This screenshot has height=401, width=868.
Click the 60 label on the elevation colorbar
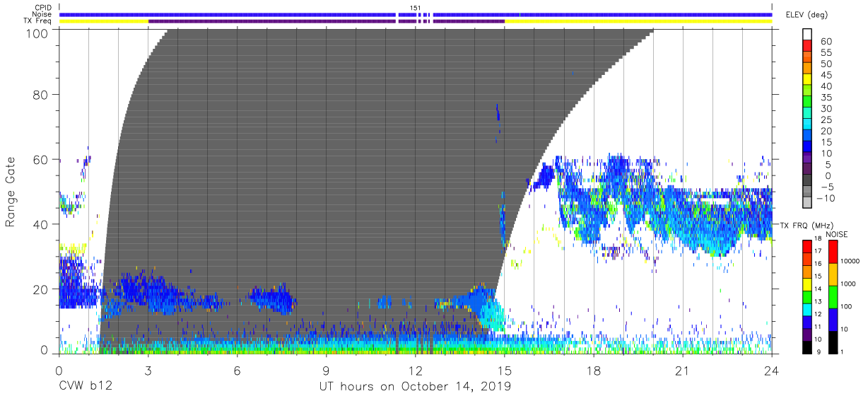click(x=826, y=42)
